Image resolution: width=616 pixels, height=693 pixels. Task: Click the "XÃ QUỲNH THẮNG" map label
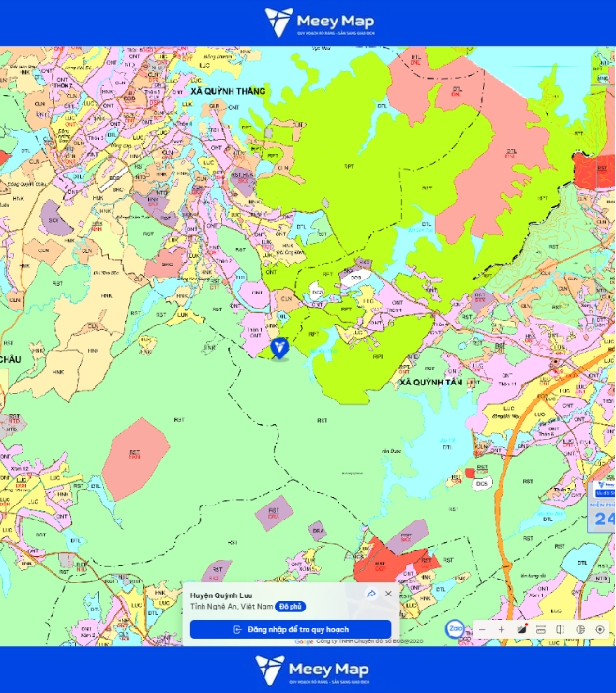[x=228, y=91]
